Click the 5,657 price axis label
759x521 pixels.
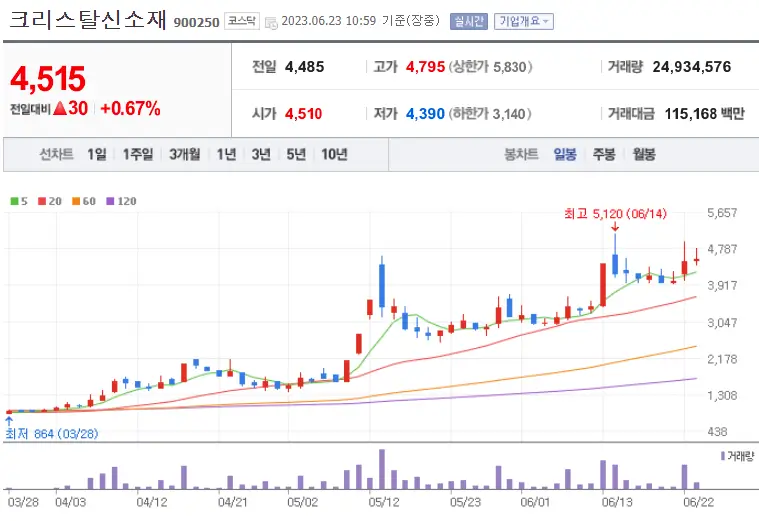coord(722,213)
